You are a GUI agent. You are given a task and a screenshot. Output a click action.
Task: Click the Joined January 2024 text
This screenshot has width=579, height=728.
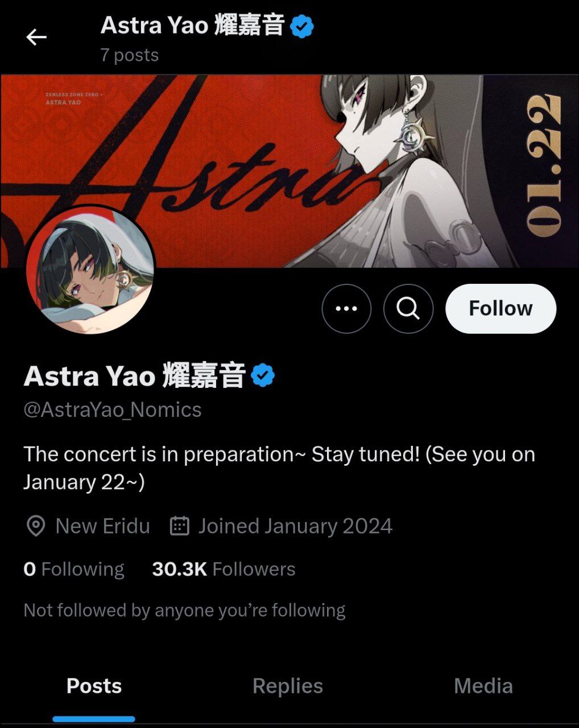click(x=295, y=526)
